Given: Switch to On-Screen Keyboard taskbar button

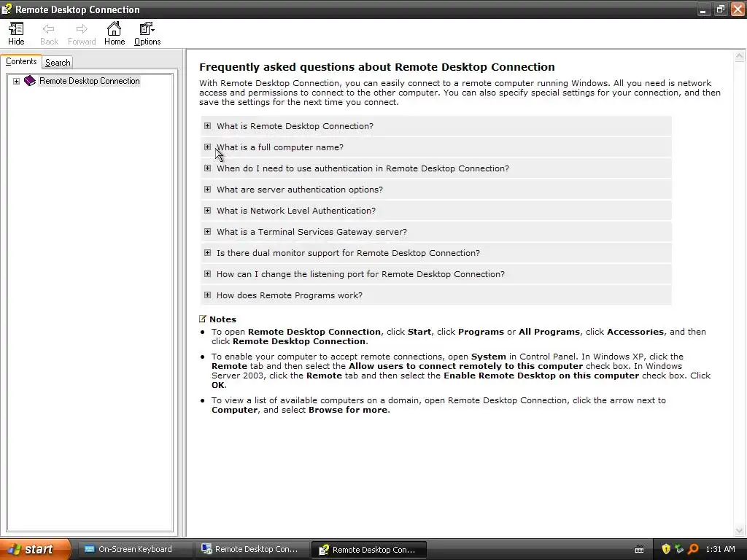Looking at the screenshot, I should point(135,549).
